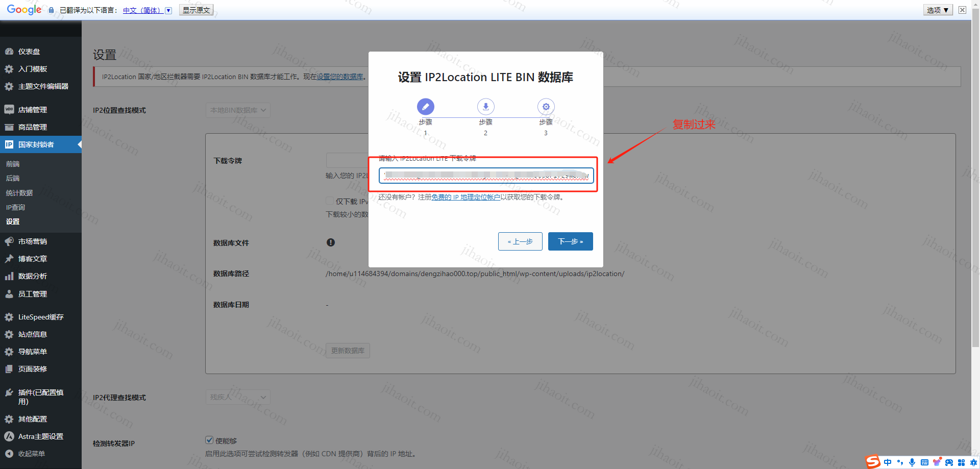Click the step 3 gear icon
The height and width of the screenshot is (469, 980).
pyautogui.click(x=546, y=107)
